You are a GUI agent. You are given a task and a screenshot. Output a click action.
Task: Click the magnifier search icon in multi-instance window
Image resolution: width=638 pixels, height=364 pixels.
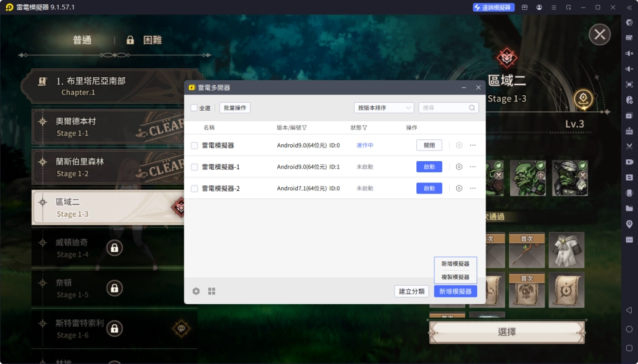[x=472, y=108]
